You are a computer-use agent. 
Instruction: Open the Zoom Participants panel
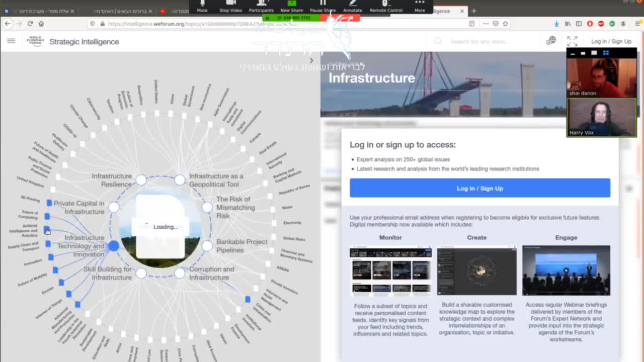coord(261,6)
